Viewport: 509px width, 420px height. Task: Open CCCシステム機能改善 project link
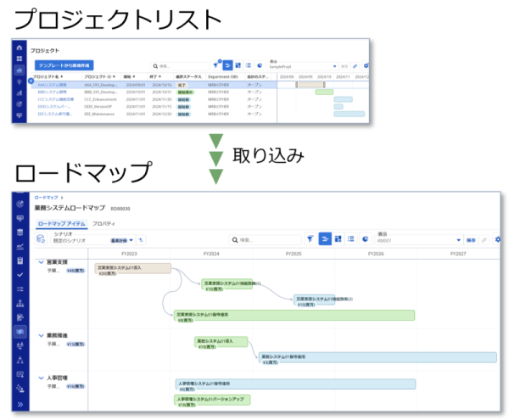coord(55,99)
